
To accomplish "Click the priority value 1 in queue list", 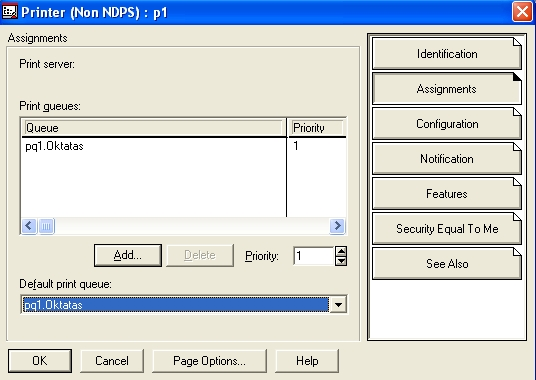I will 296,146.
